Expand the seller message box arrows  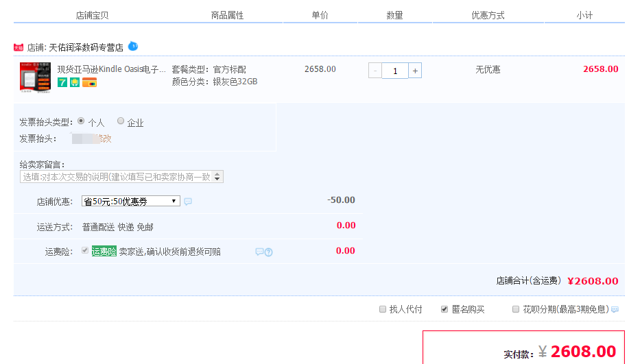click(218, 177)
